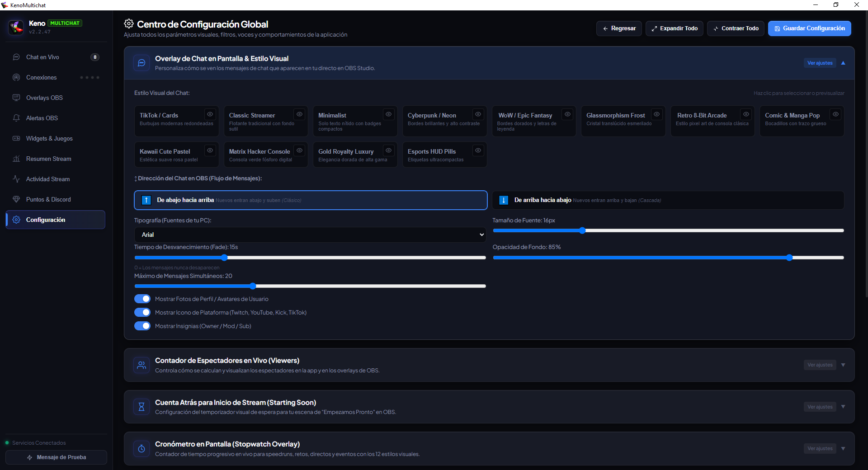868x470 pixels.
Task: Toggle Mostrar Fotos de Perfil / Avatares switch
Action: pos(142,299)
